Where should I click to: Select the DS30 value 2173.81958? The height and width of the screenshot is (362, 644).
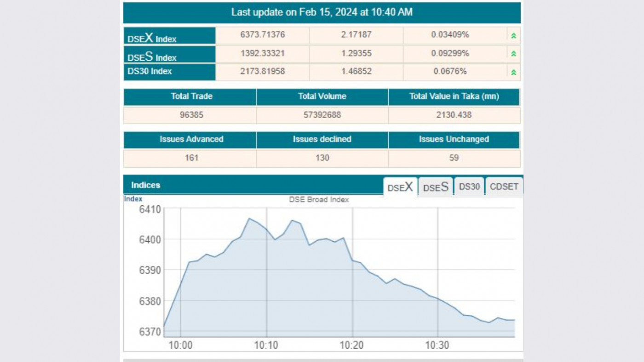[x=263, y=71]
